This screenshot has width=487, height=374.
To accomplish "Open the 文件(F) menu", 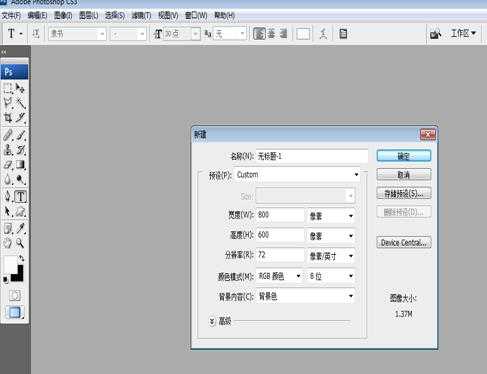I will click(11, 15).
